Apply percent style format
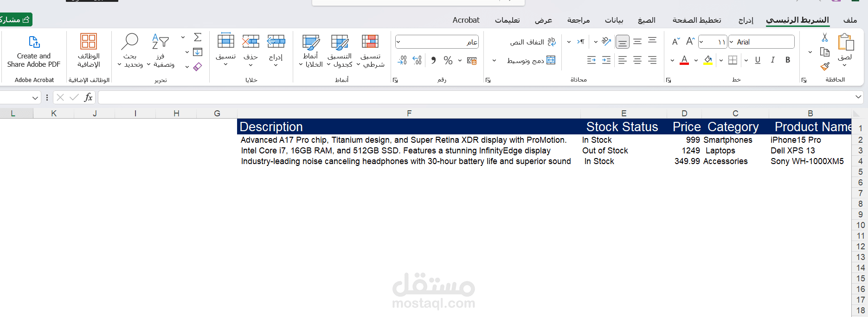Screen dimensions: 868x317 [x=448, y=60]
